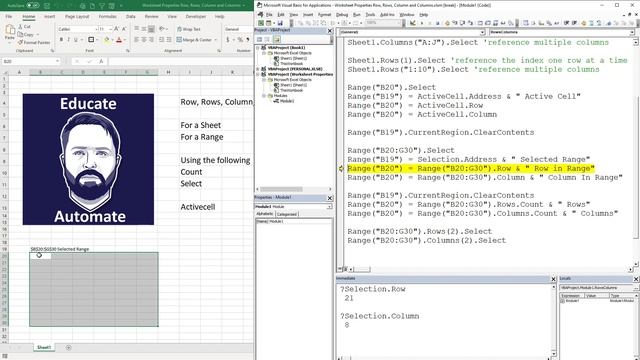Click the Increase Font Size icon

117,29
